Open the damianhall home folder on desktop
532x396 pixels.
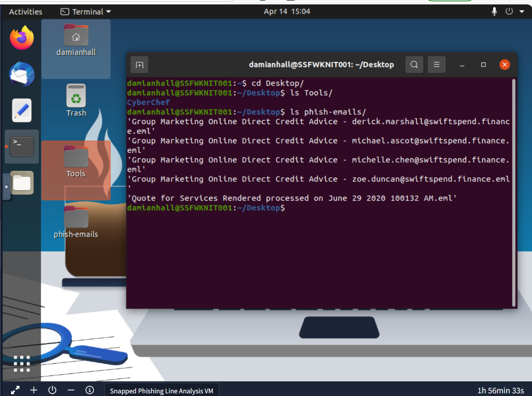tap(76, 40)
